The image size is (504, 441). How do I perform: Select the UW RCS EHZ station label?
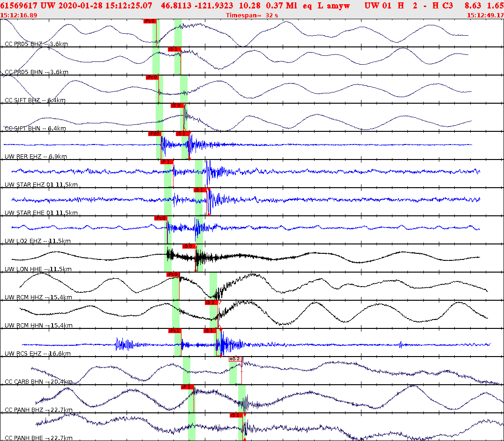(x=23, y=353)
